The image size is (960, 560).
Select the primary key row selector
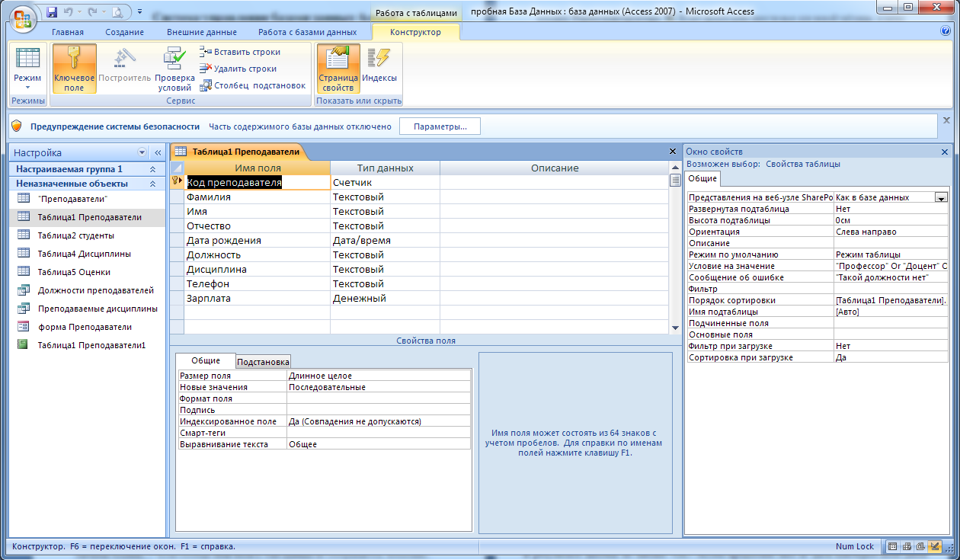click(x=177, y=182)
